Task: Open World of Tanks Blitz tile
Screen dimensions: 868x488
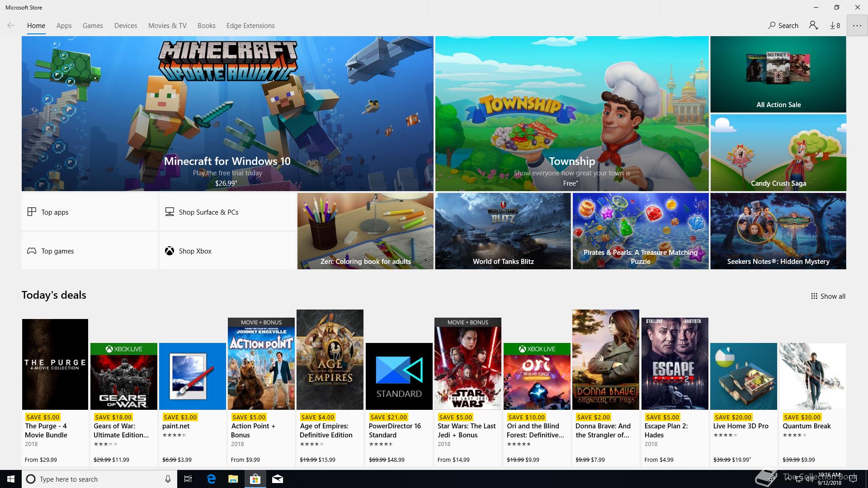Action: (x=503, y=231)
